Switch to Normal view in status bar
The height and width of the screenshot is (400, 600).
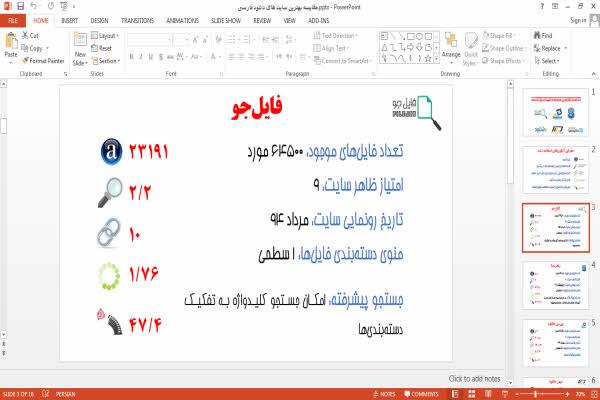(455, 394)
